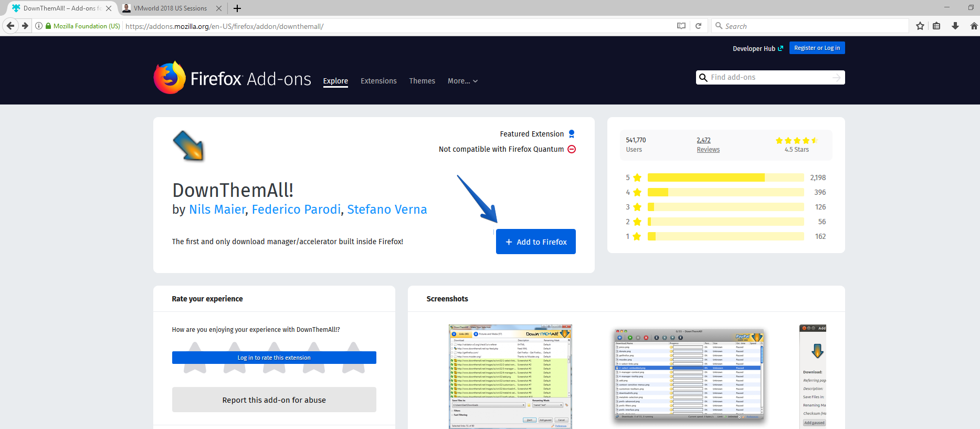Image resolution: width=980 pixels, height=429 pixels.
Task: Click the Add to Firefox button
Action: [536, 242]
